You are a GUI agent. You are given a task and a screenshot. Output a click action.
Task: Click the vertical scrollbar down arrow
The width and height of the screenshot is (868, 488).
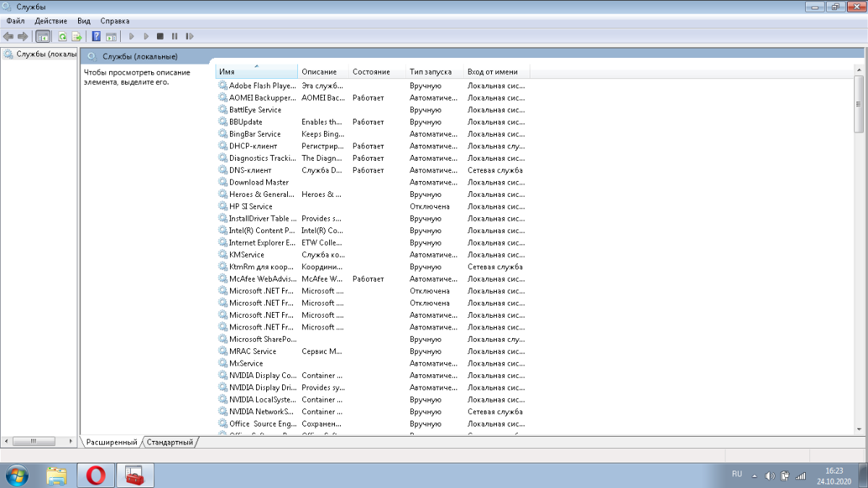(859, 429)
